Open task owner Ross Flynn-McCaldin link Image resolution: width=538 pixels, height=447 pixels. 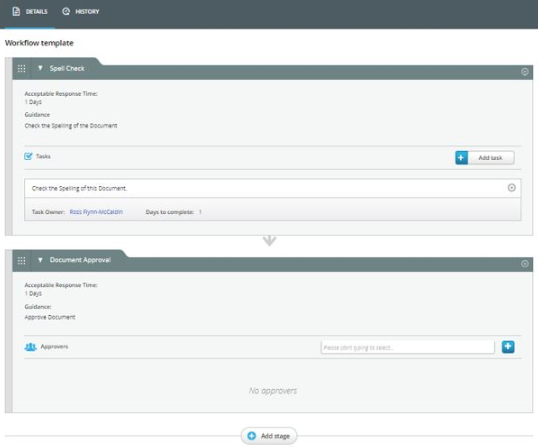pos(96,212)
